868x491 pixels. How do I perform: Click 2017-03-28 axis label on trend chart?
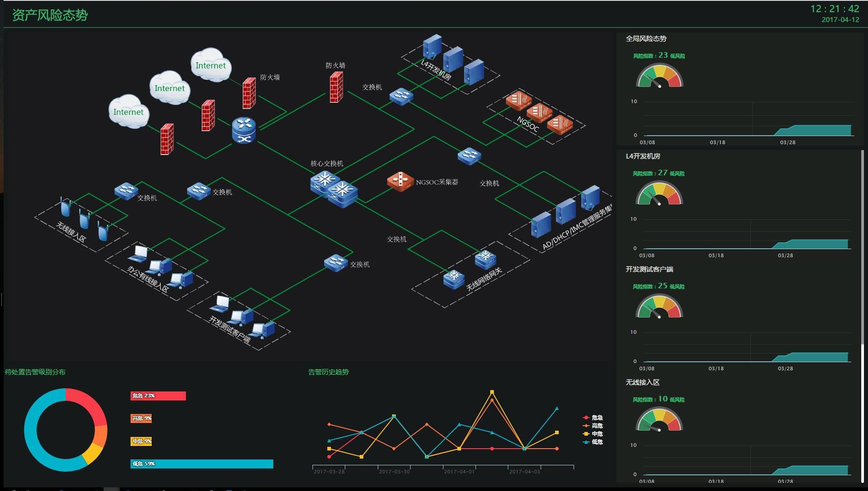pyautogui.click(x=329, y=472)
